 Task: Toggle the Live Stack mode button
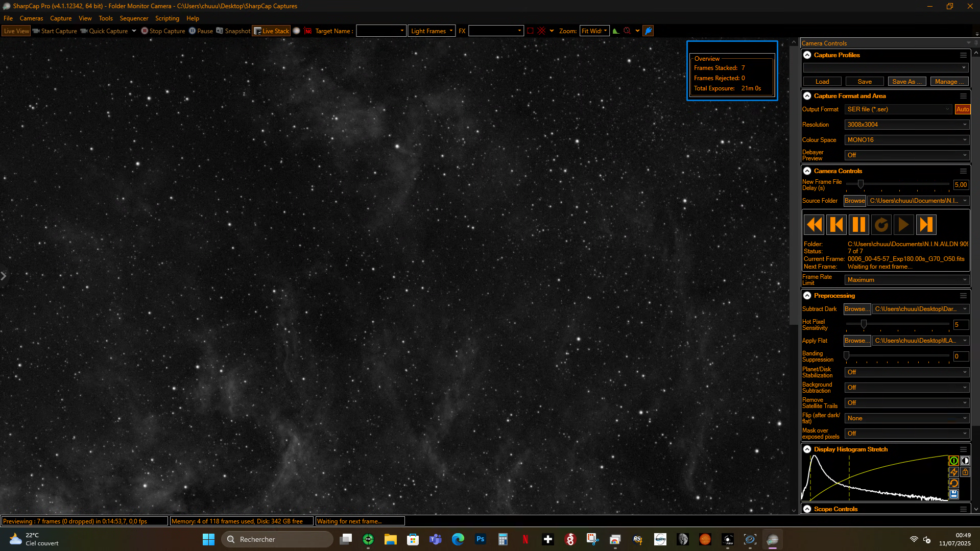(x=272, y=31)
